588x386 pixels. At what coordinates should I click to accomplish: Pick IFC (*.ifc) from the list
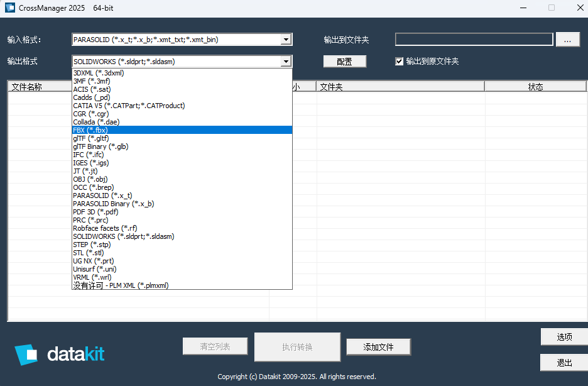point(182,155)
